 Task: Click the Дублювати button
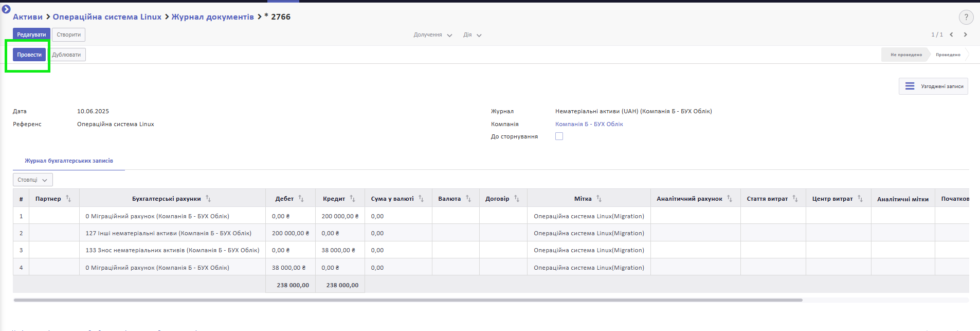(66, 55)
